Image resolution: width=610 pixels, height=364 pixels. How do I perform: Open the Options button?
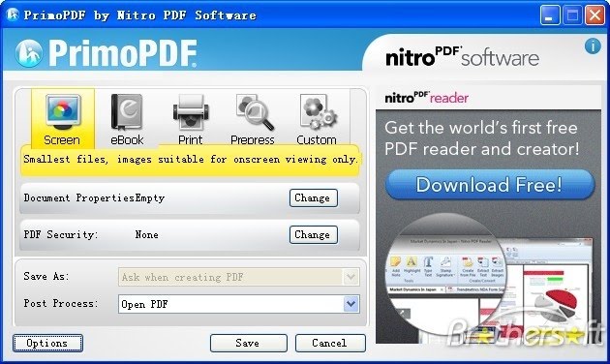coord(47,343)
